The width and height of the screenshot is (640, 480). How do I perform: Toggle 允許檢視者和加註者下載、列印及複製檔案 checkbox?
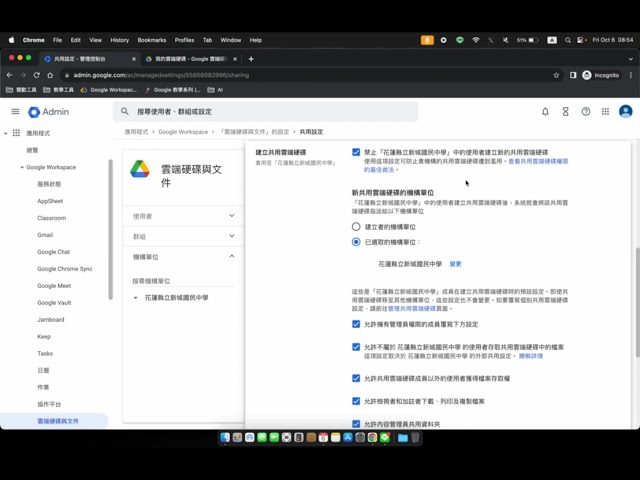pos(356,401)
